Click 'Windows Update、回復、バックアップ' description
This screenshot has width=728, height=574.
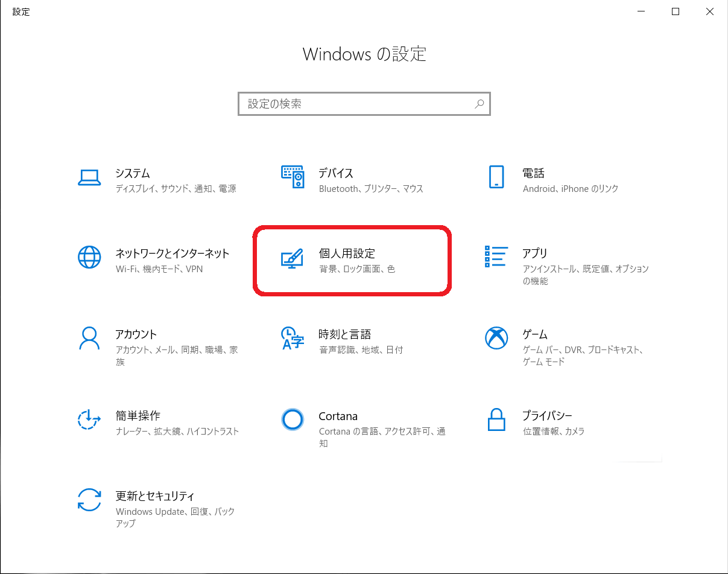point(176,517)
